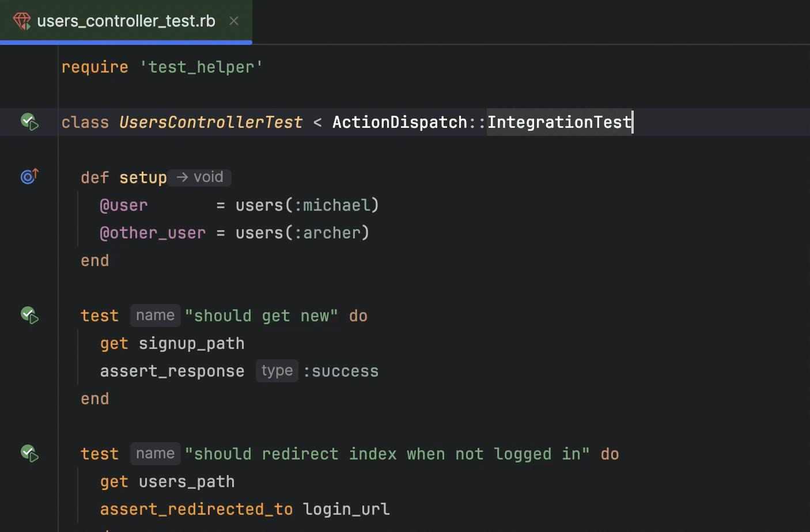Click the assert_redirected_to login_url line
Viewport: 810px width, 532px height.
(244, 509)
